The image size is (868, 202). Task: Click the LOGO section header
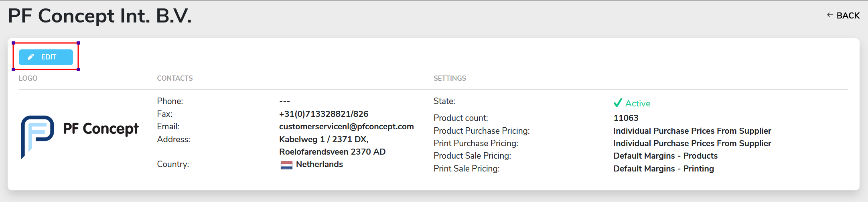click(x=28, y=78)
